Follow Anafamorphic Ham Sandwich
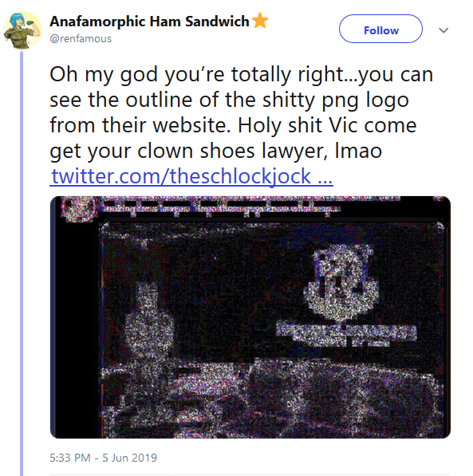 [x=380, y=29]
